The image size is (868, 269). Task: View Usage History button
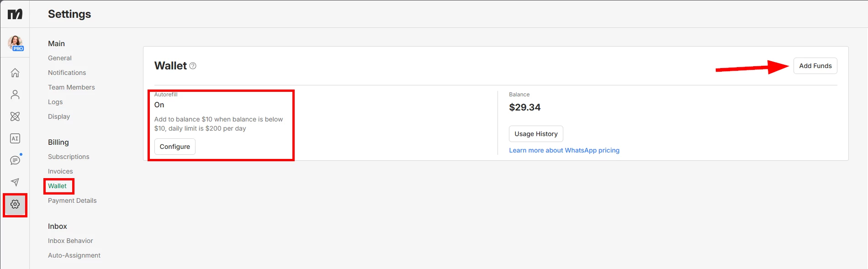pos(536,134)
